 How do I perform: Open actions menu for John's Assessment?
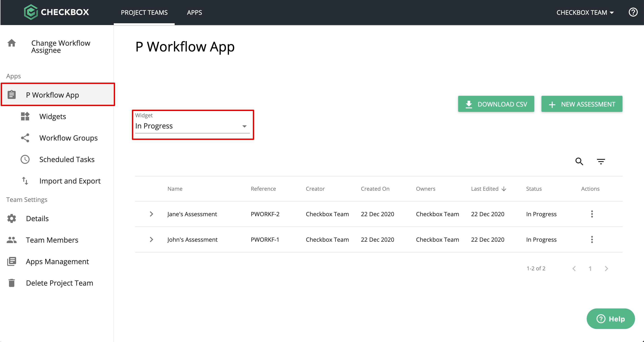coord(592,239)
